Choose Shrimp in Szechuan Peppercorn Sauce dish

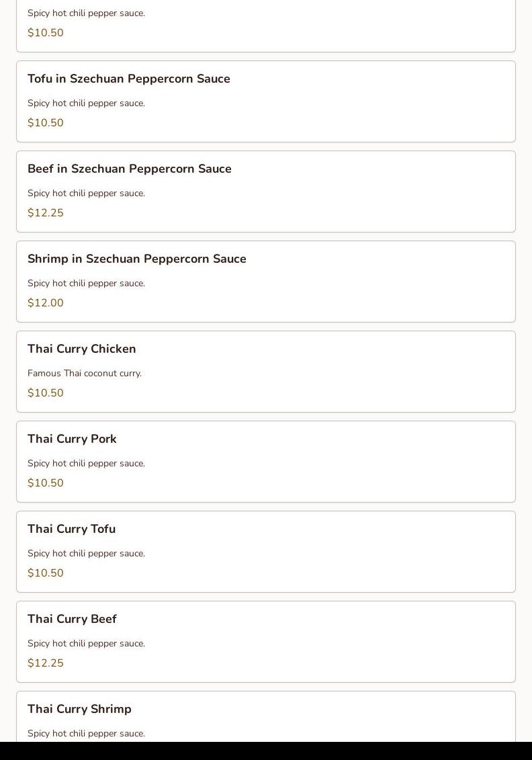137,259
